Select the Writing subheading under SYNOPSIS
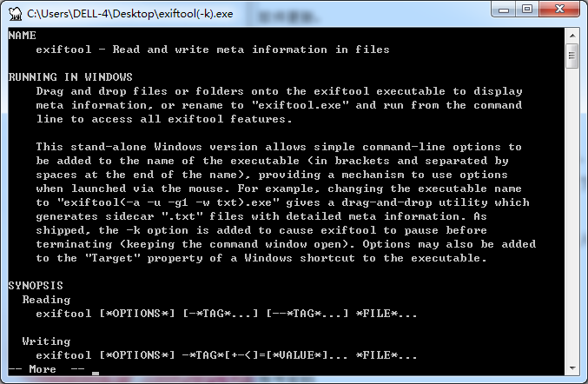The width and height of the screenshot is (588, 384). tap(46, 341)
